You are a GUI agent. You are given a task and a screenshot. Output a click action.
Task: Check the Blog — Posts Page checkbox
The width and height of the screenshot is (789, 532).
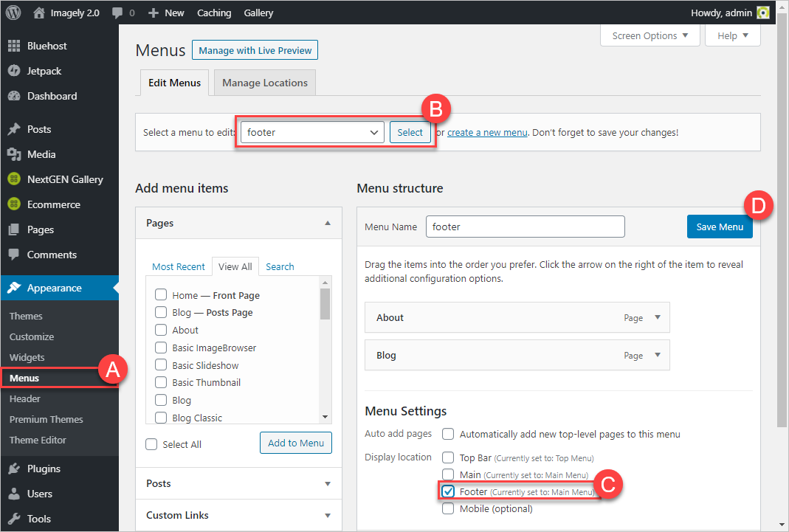pos(161,312)
